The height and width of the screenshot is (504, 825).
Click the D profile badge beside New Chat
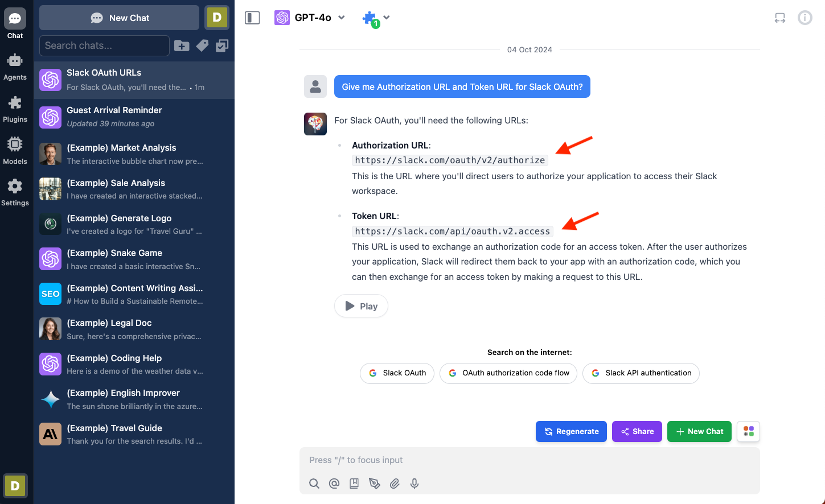217,18
